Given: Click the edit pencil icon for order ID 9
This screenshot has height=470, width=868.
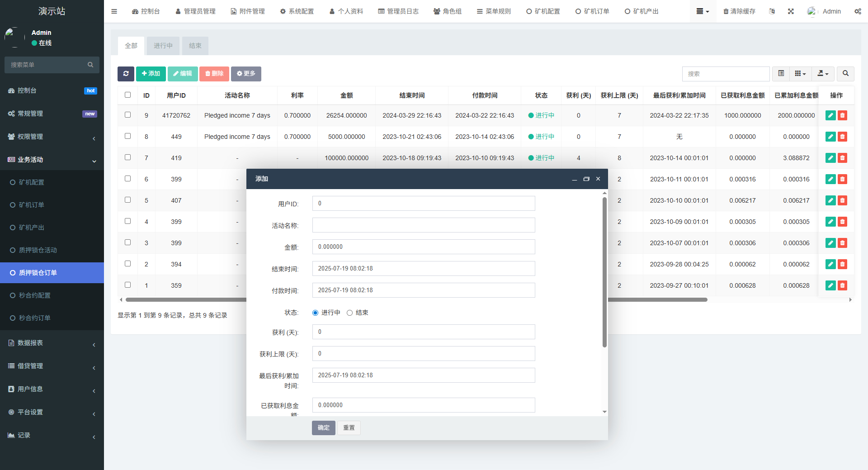Looking at the screenshot, I should [830, 115].
